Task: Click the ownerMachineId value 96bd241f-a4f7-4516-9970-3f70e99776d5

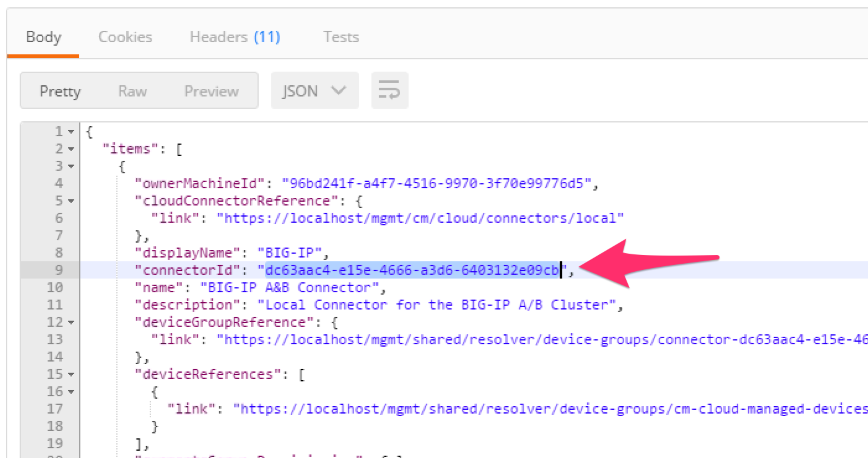Action: pyautogui.click(x=436, y=184)
